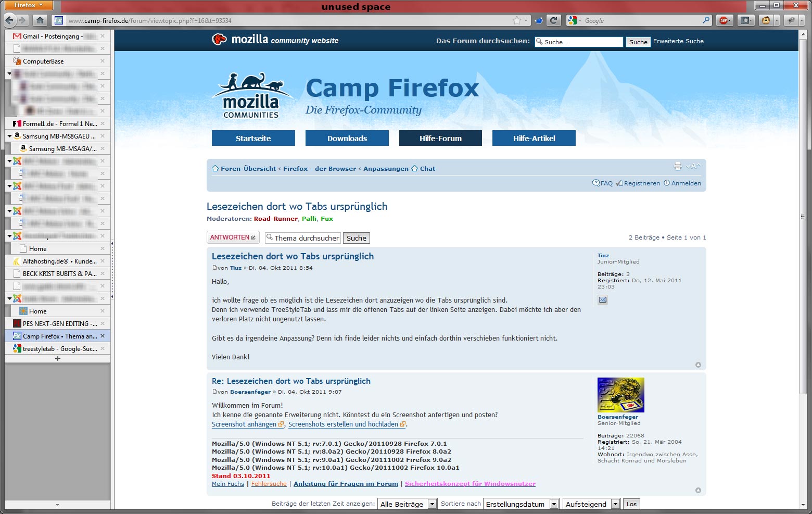Open the Alle Beiträge time filter dropdown
Image resolution: width=812 pixels, height=514 pixels.
point(408,504)
